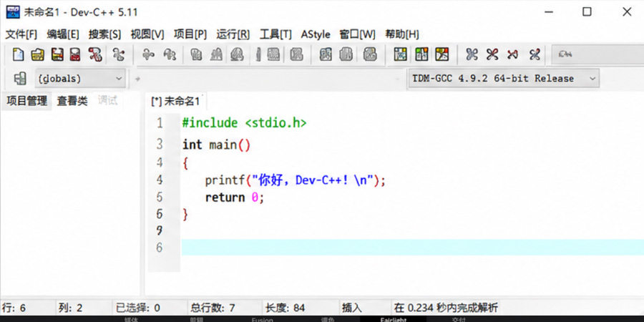This screenshot has width=644, height=322.
Task: Open the 搜索[S] menu
Action: pyautogui.click(x=104, y=34)
